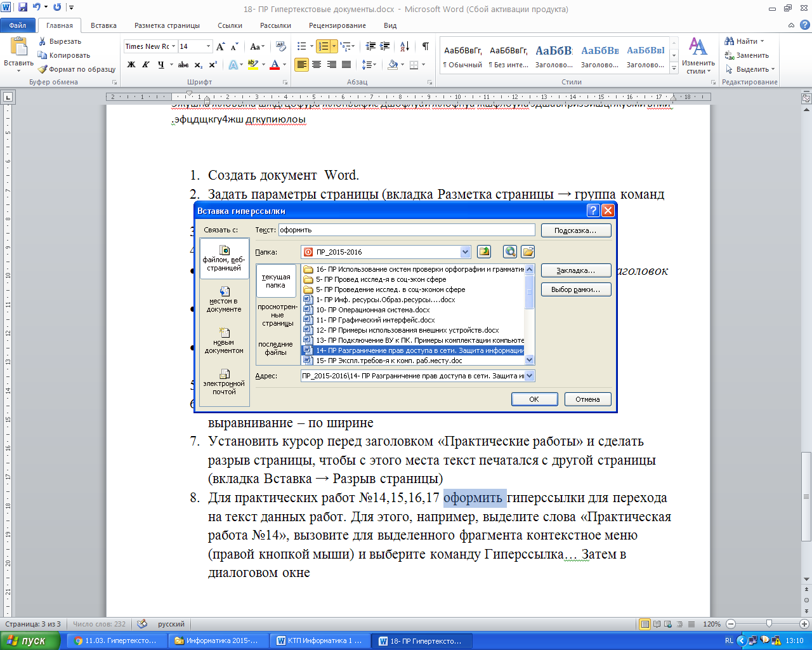This screenshot has width=812, height=650.
Task: Select link to место в документе
Action: (x=225, y=300)
